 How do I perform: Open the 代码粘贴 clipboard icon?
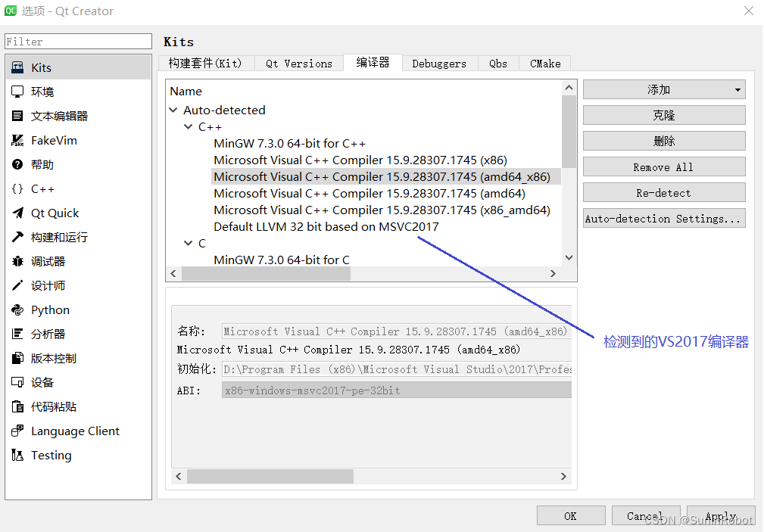tap(17, 407)
